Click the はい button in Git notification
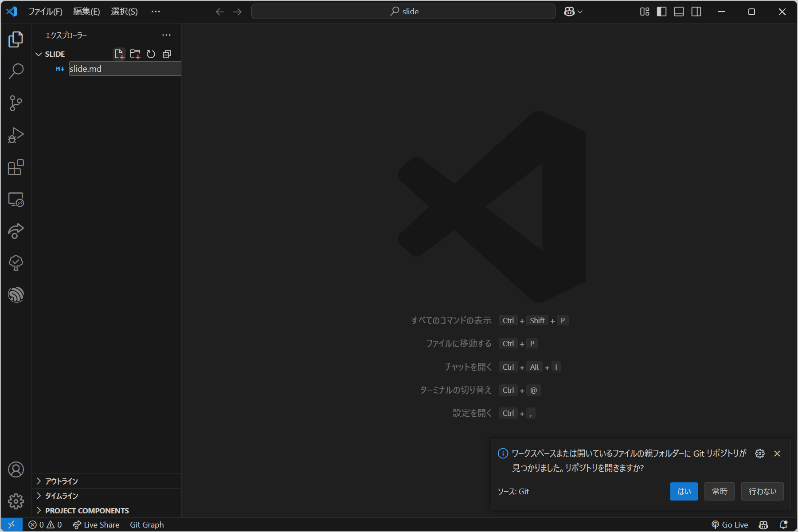798x532 pixels. [684, 491]
